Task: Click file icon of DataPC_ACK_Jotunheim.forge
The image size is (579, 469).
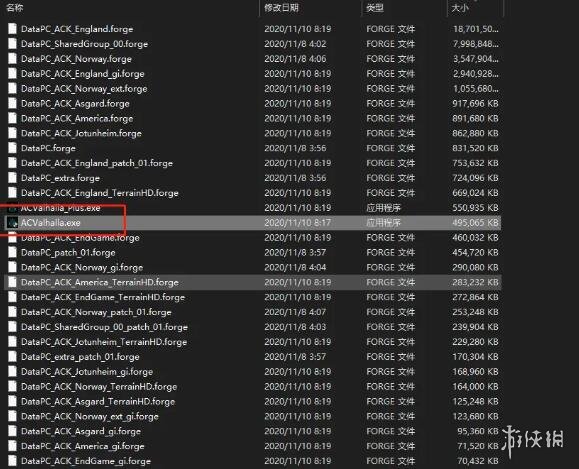Action: (13, 133)
